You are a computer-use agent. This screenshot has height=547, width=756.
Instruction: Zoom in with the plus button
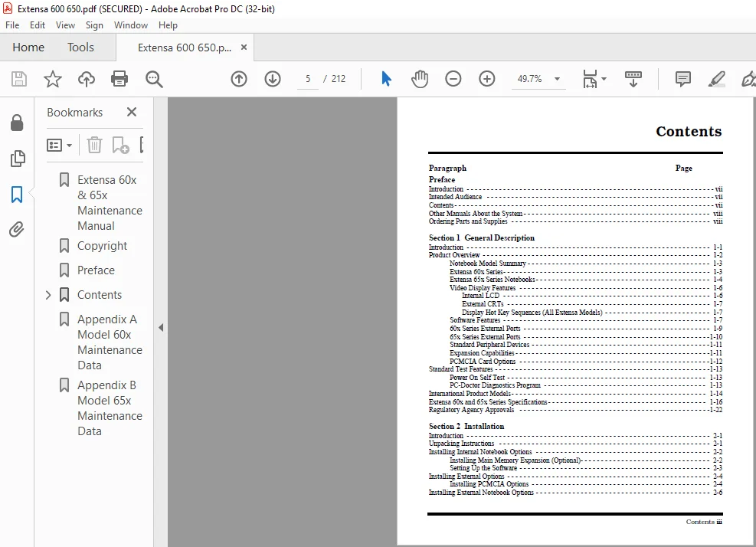coord(487,79)
